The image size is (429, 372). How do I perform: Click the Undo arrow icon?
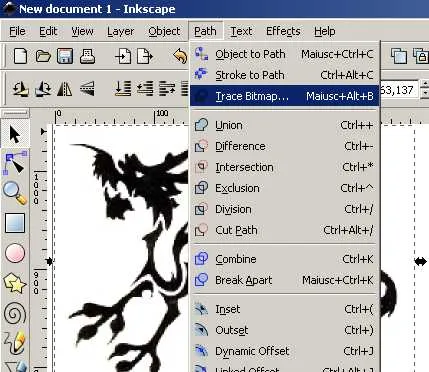tap(180, 56)
